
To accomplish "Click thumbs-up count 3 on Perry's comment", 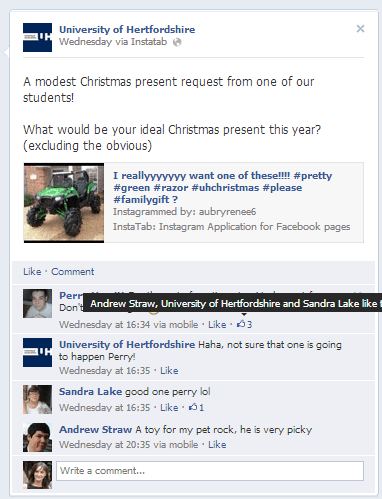I will (244, 324).
